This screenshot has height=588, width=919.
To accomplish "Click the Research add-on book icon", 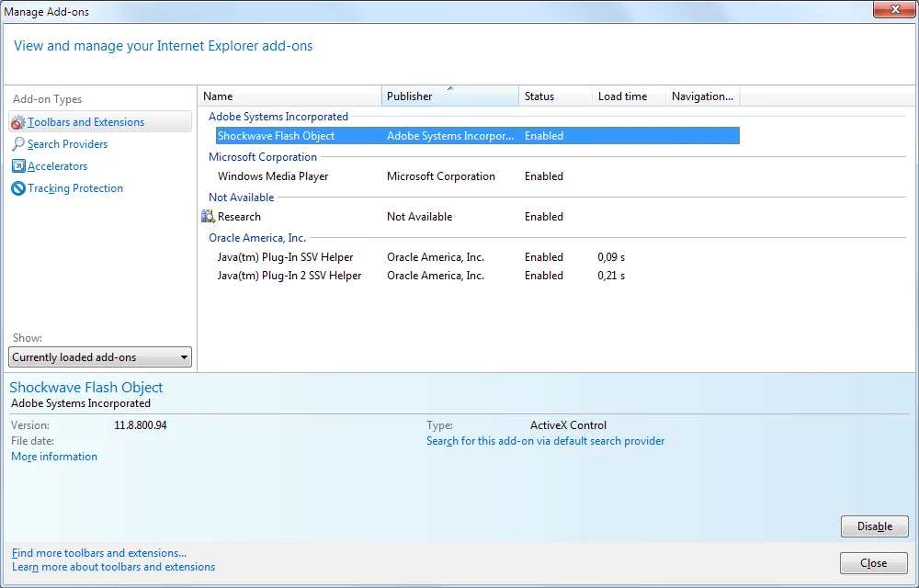I will pyautogui.click(x=208, y=217).
